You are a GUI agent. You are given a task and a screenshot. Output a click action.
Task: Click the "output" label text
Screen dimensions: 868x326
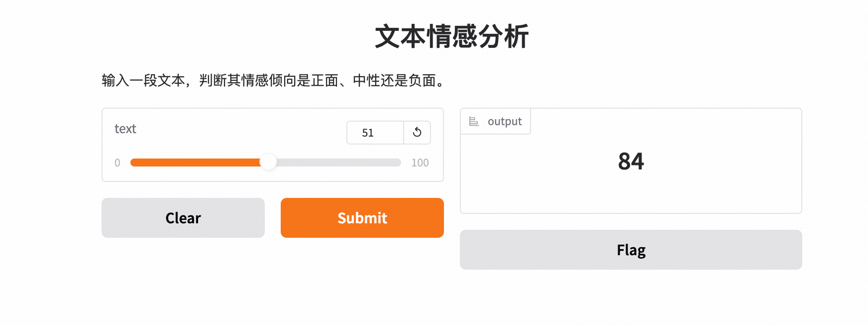pyautogui.click(x=505, y=122)
